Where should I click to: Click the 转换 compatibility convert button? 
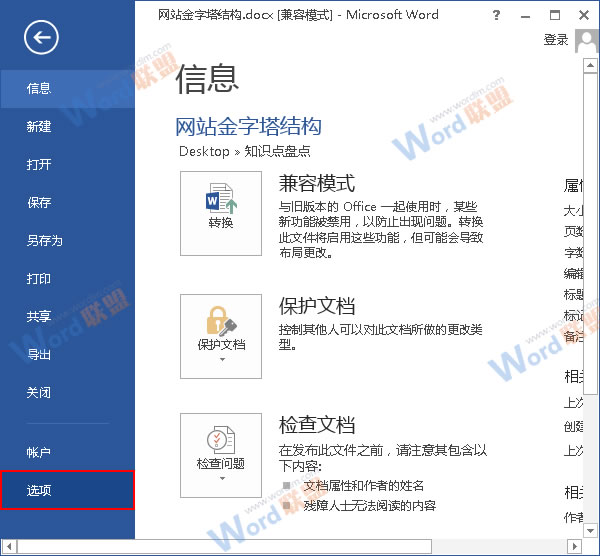click(x=221, y=213)
